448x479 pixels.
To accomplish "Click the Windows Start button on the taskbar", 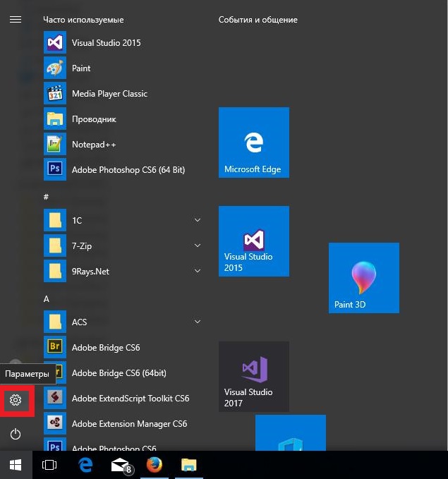I will coord(16,465).
